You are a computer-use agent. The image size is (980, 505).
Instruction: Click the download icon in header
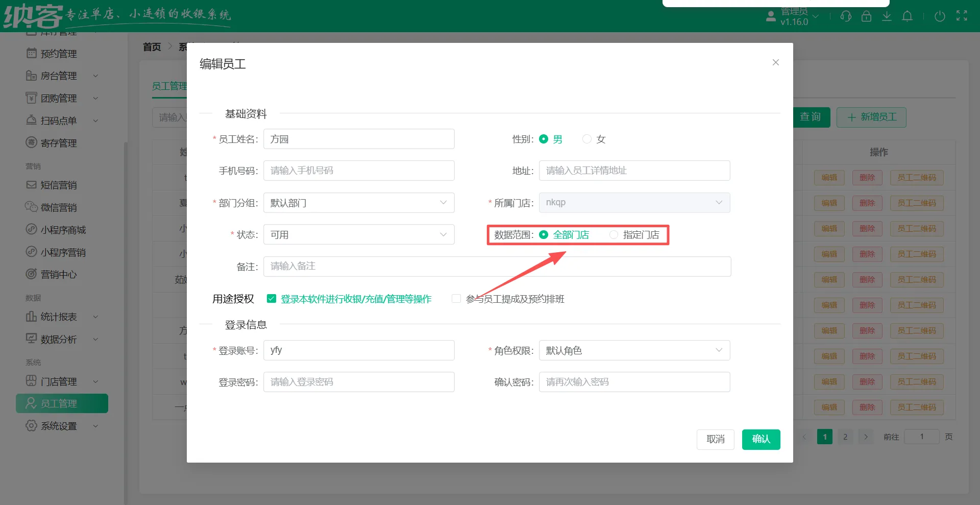point(887,16)
